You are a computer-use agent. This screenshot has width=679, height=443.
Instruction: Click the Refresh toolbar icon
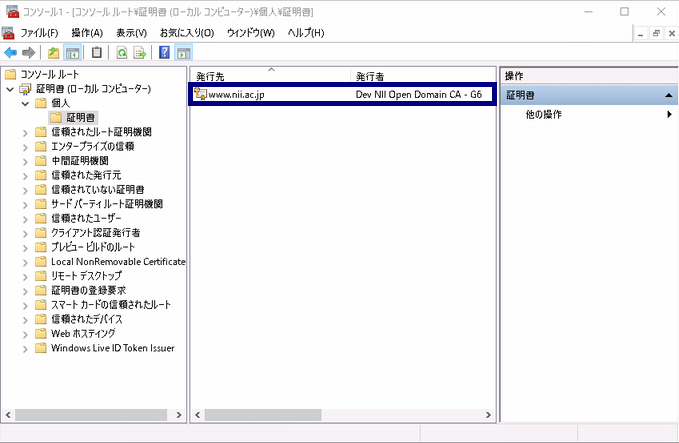(122, 53)
